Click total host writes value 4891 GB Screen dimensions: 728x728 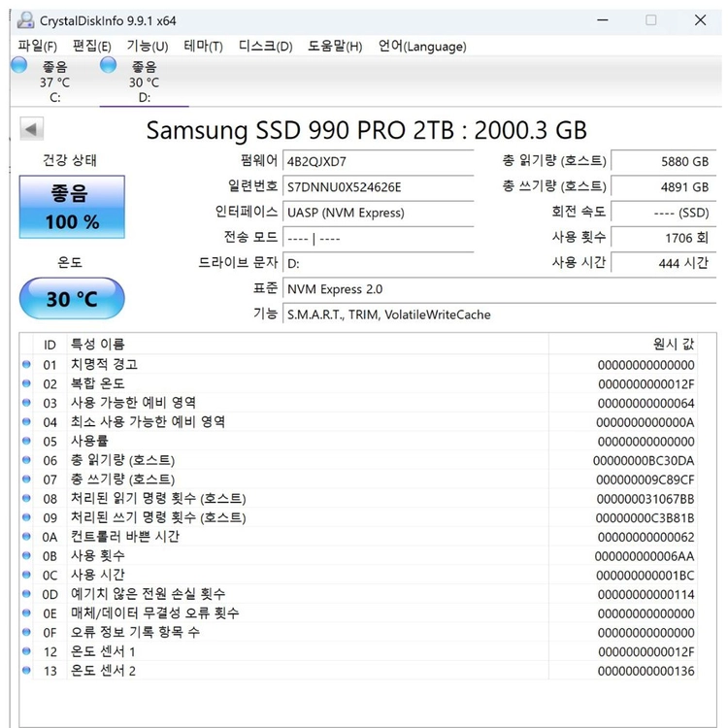(x=664, y=186)
